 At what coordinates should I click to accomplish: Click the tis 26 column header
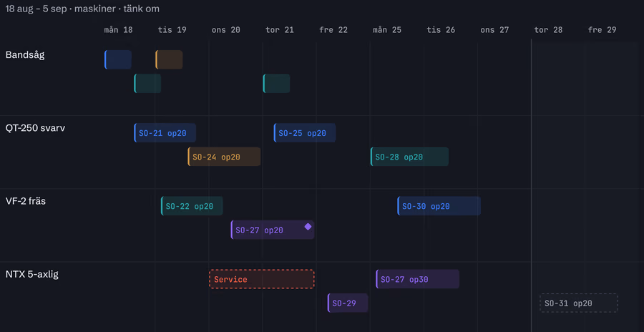pyautogui.click(x=441, y=30)
